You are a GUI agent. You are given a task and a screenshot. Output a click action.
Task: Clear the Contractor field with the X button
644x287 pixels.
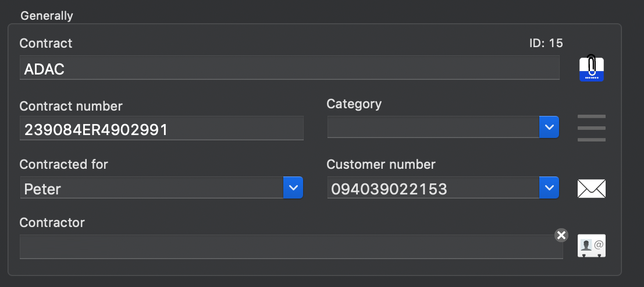click(561, 235)
